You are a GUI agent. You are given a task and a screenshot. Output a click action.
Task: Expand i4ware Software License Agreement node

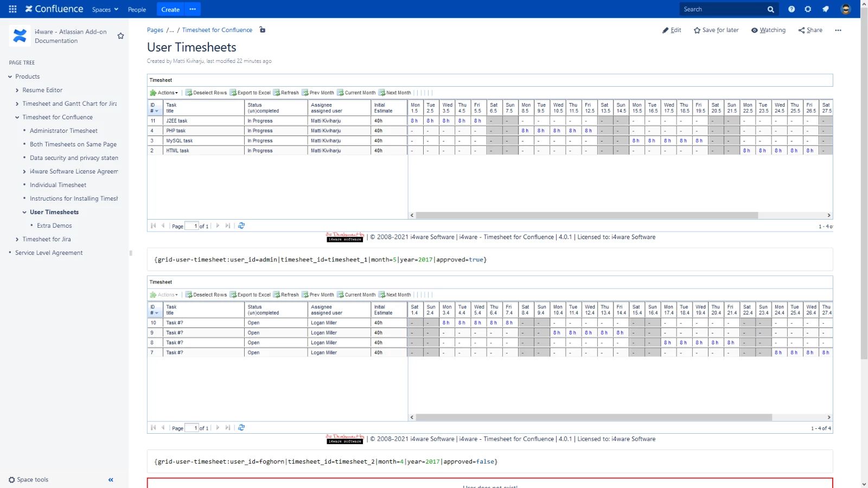[24, 171]
